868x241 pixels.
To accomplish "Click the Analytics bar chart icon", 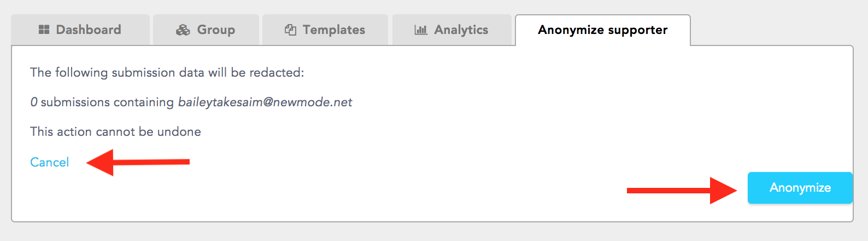I will click(421, 30).
